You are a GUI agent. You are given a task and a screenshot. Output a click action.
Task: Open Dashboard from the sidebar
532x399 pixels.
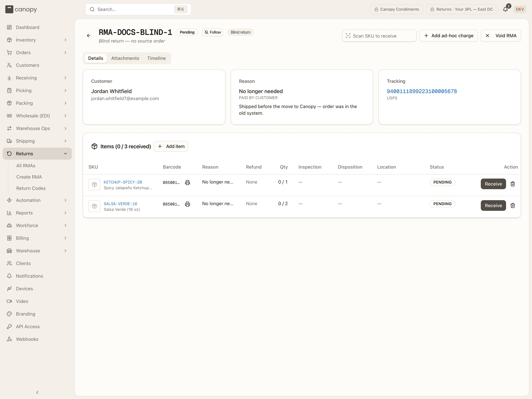[37, 27]
